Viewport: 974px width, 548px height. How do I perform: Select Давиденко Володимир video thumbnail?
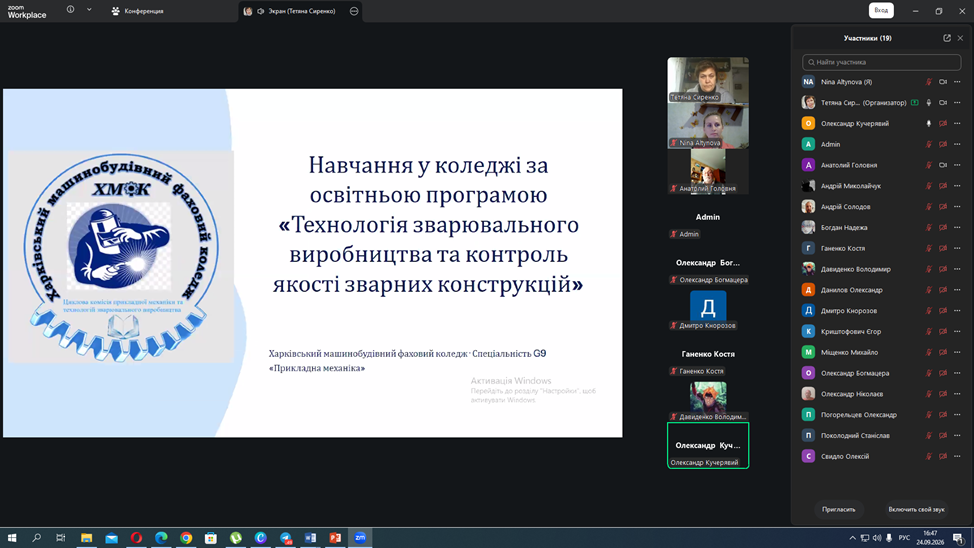click(x=708, y=400)
